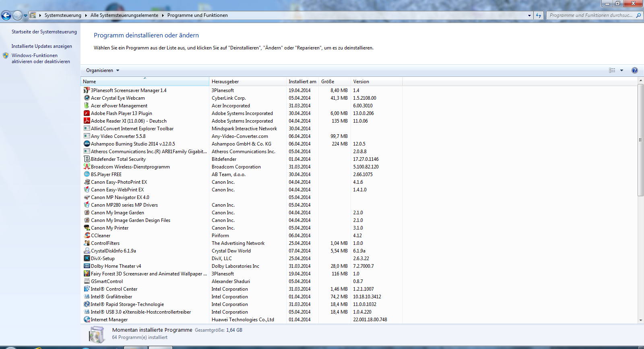Open the recent pages dropdown arrow

pos(25,16)
